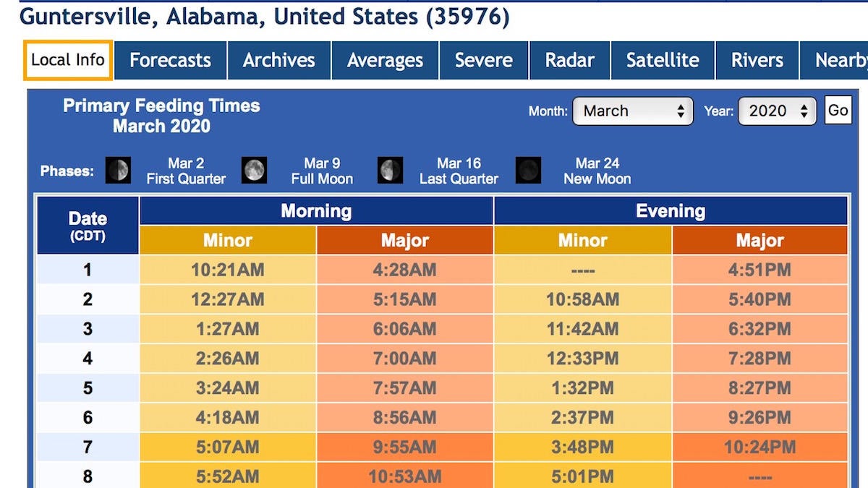
Task: Select the Averages tab
Action: click(x=386, y=60)
